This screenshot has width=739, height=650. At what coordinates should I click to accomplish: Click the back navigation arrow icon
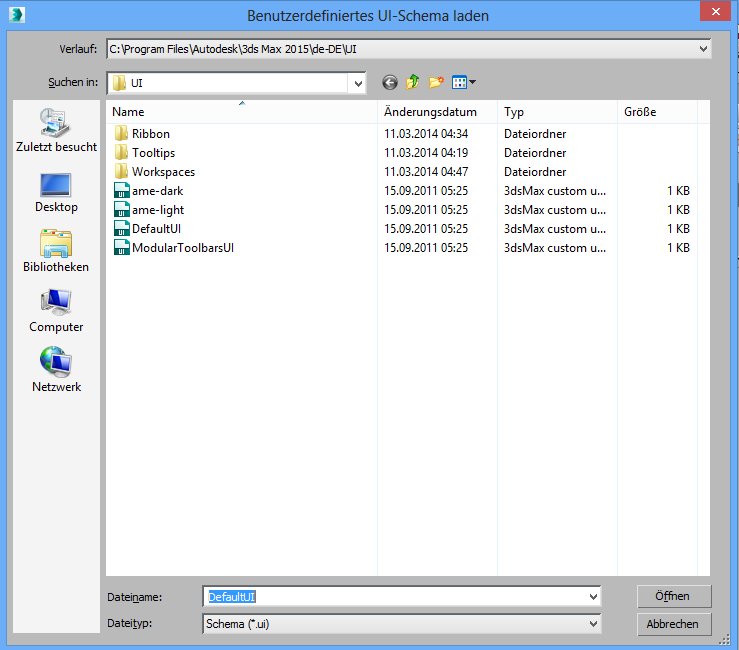389,83
